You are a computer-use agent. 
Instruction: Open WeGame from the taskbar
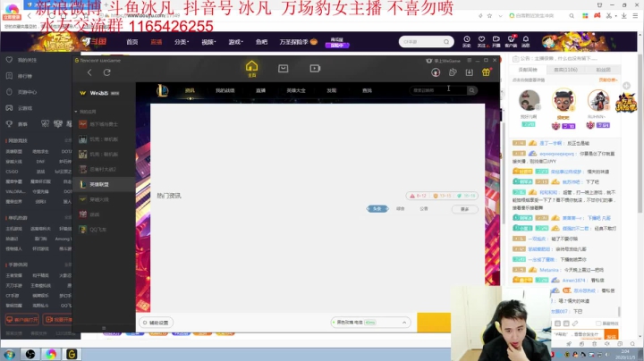(72, 354)
